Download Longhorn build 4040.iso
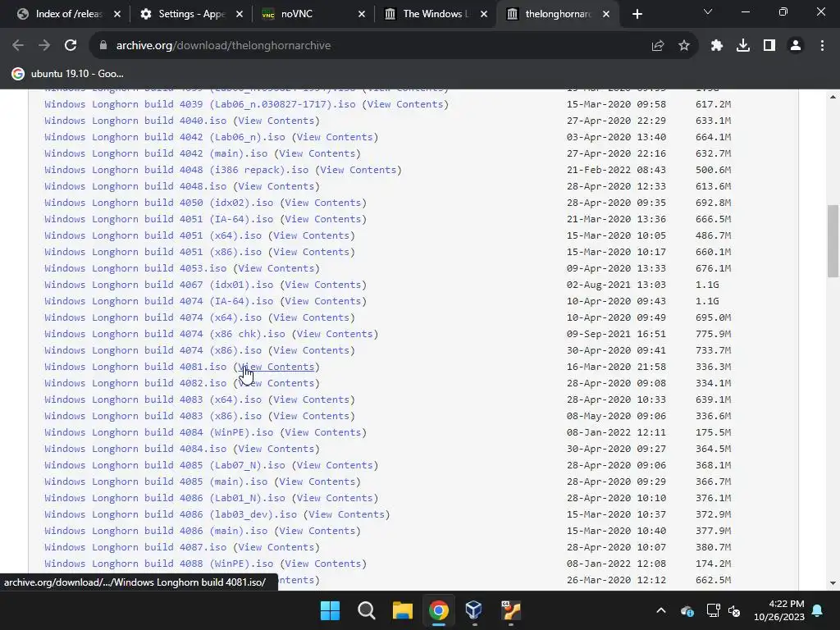Viewport: 840px width, 630px height. pos(135,121)
